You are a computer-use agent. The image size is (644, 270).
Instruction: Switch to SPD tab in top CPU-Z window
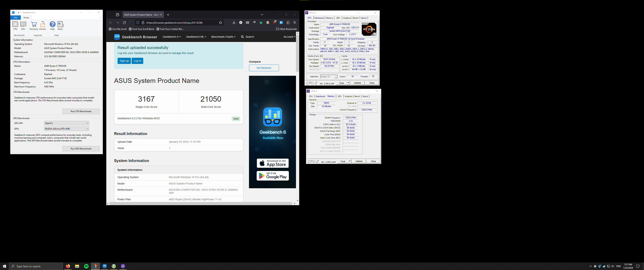[338, 18]
